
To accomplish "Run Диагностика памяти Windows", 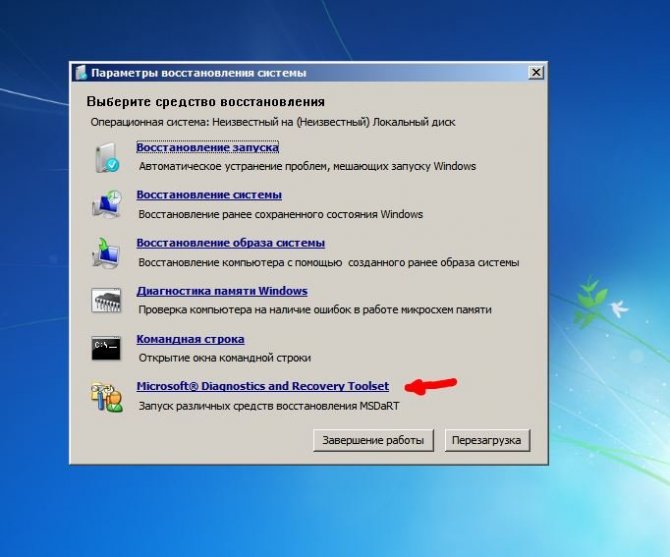I will coord(222,291).
